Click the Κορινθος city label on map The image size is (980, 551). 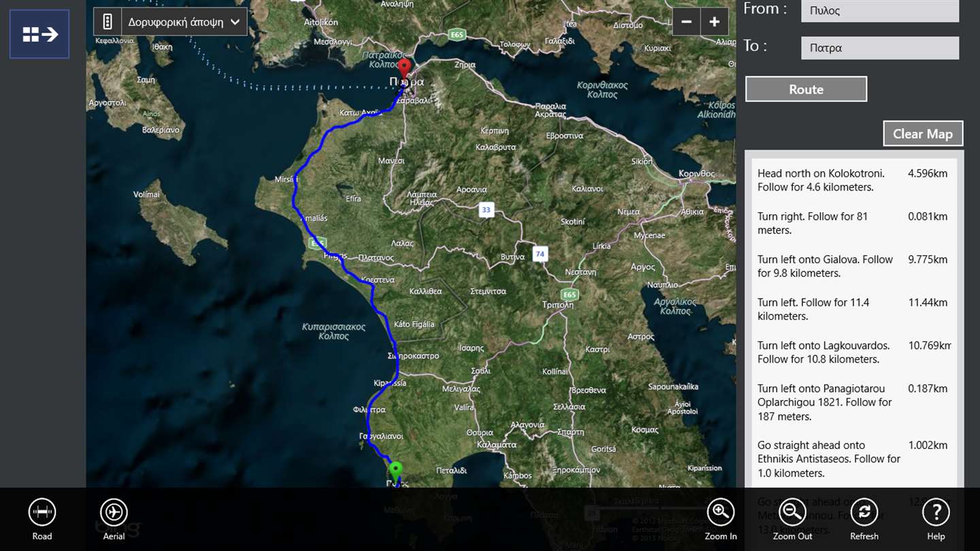coord(697,174)
